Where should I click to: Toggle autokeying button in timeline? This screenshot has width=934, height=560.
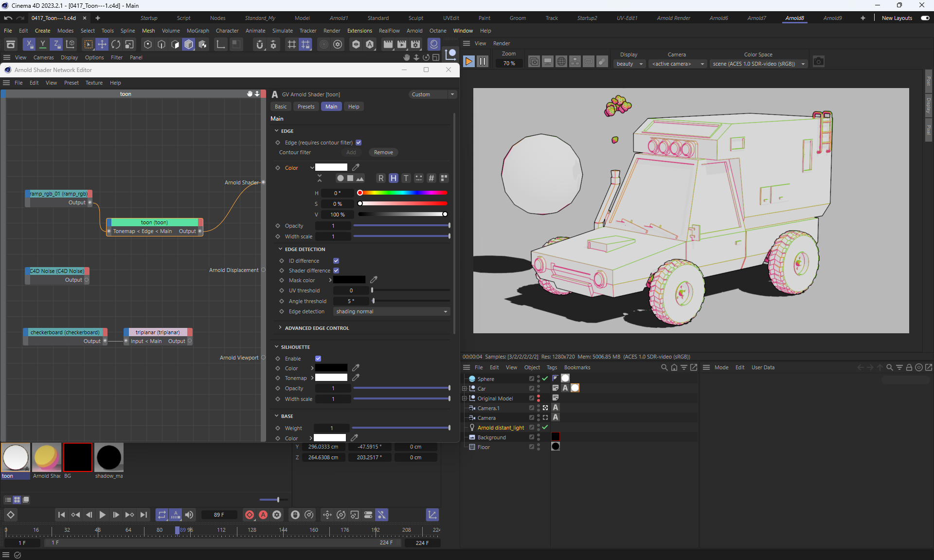[263, 515]
